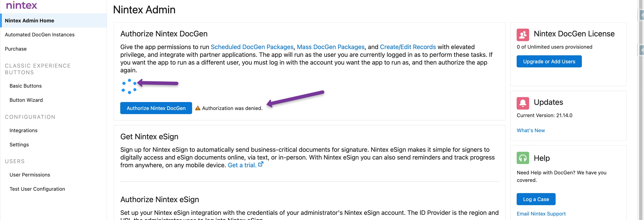Click the authorization denied warning icon

click(x=198, y=108)
